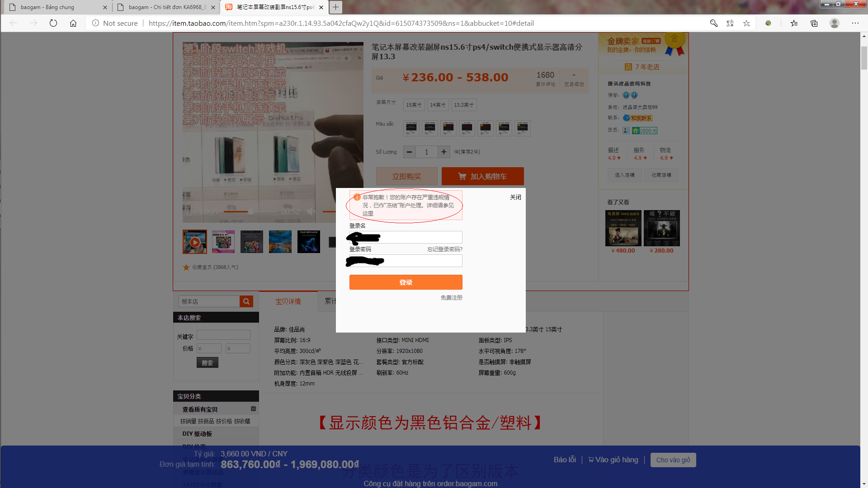This screenshot has width=868, height=488.
Task: Click the 搜索 search button in sidebar
Action: [208, 362]
